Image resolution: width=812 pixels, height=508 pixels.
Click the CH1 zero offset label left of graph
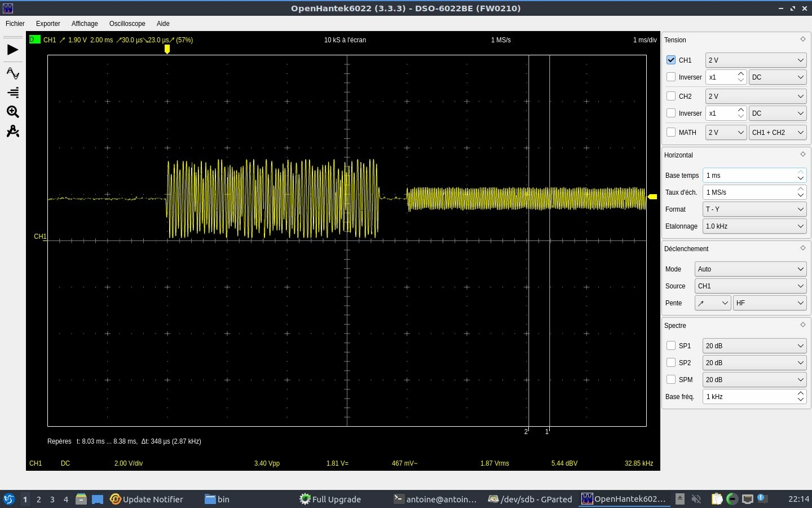tap(40, 237)
